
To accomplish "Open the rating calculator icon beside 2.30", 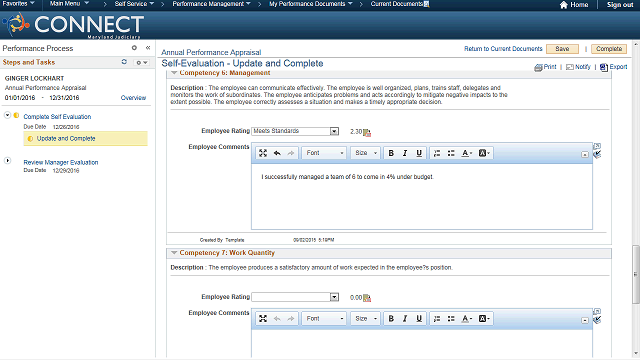I will point(367,132).
